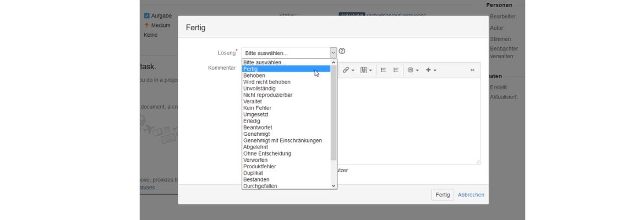Insert a numbered list

396,70
